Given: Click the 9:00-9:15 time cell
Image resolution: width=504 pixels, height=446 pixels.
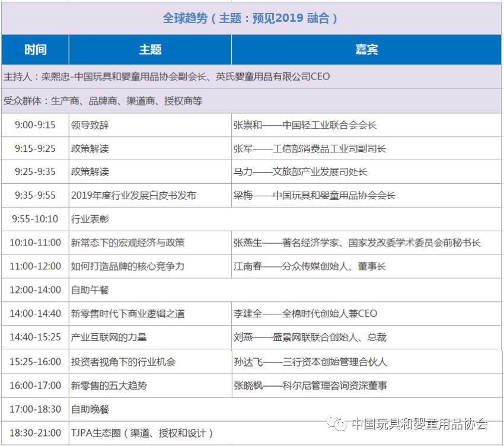Looking at the screenshot, I should point(35,125).
